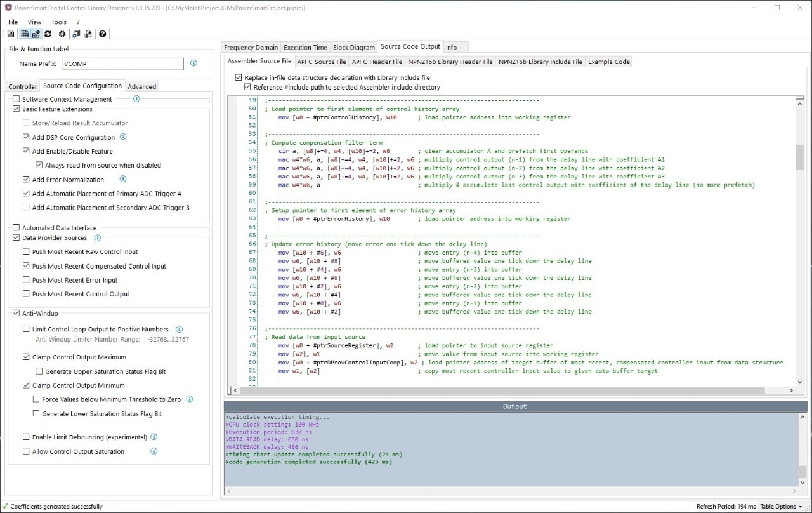Click the info icon beside Name Prefix
Viewport: 812px width, 513px height.
click(x=193, y=63)
